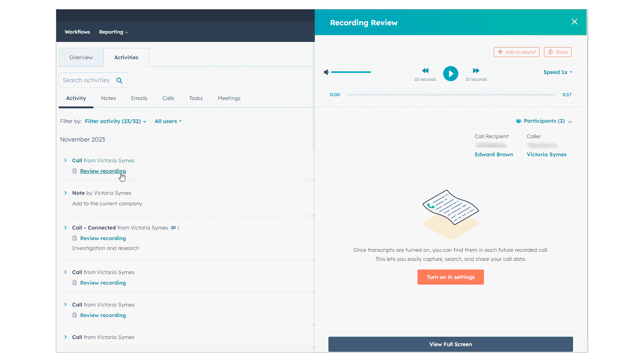Click Turn on in settings button
This screenshot has width=644, height=362.
click(x=450, y=277)
